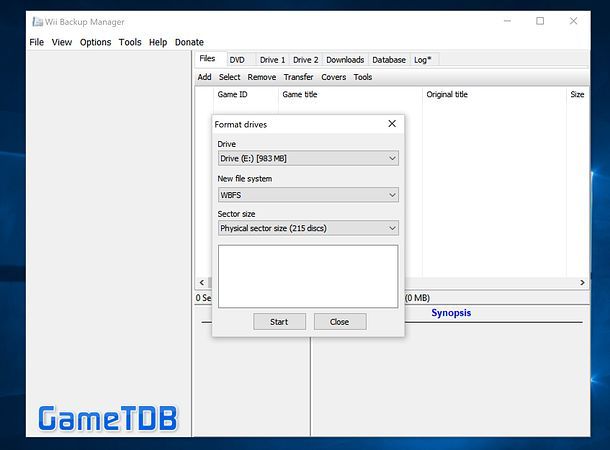
Task: Click the Synopsis heading
Action: [x=451, y=313]
